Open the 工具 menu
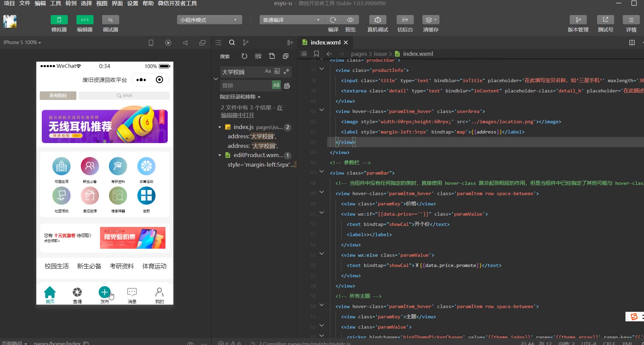This screenshot has width=644, height=345. click(55, 3)
